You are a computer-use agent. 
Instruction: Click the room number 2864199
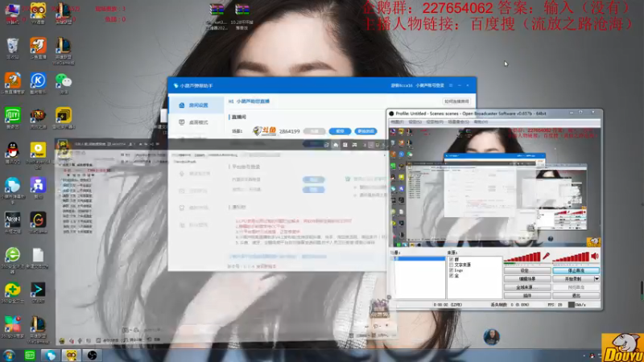click(289, 131)
